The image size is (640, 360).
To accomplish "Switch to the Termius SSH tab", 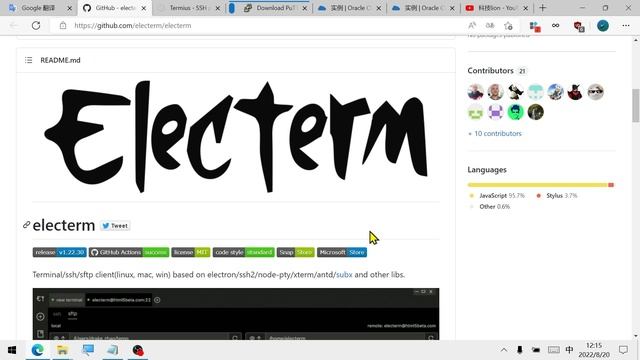I will [189, 8].
